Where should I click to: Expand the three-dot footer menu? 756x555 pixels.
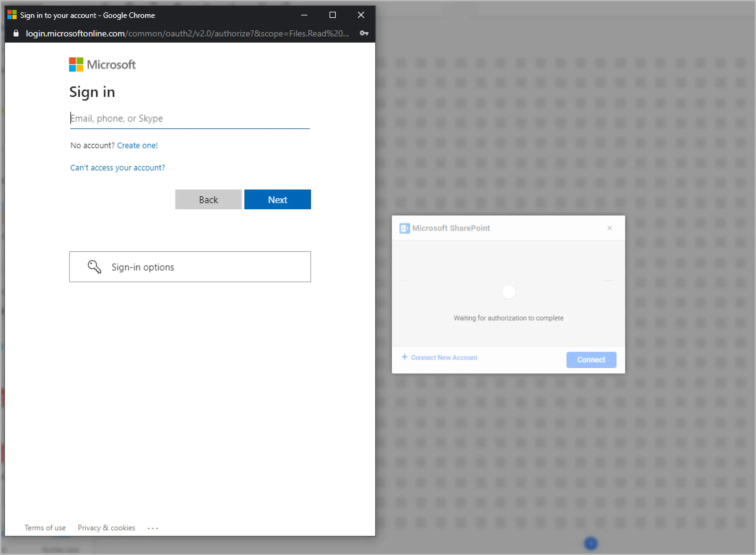[x=153, y=528]
